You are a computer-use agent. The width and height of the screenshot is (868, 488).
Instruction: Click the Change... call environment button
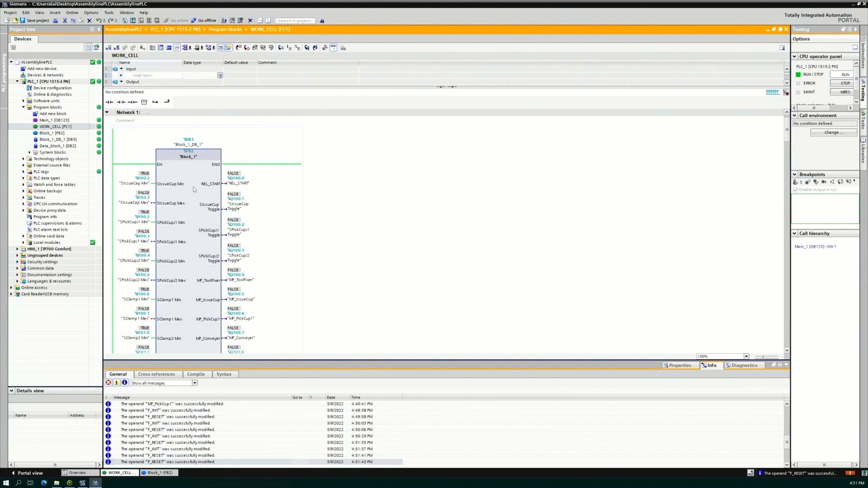pyautogui.click(x=833, y=132)
